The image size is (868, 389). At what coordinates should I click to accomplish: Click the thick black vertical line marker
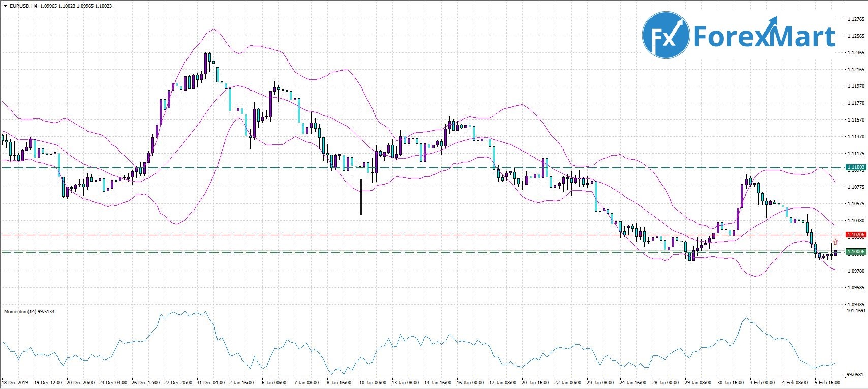361,197
